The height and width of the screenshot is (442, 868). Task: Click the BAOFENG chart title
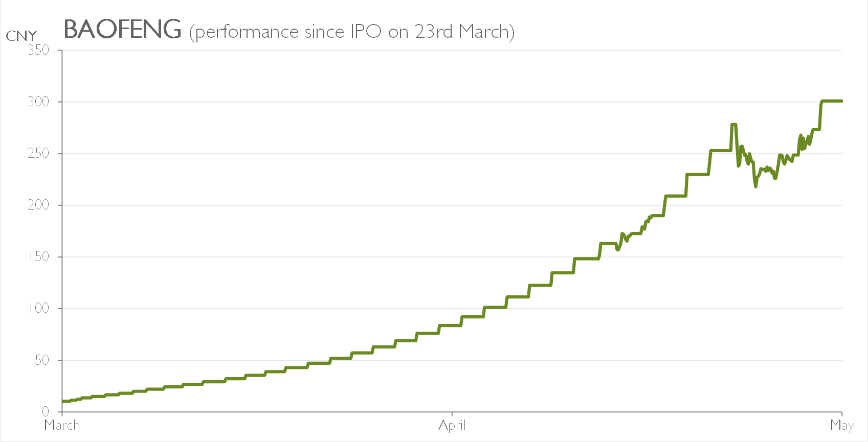point(122,29)
